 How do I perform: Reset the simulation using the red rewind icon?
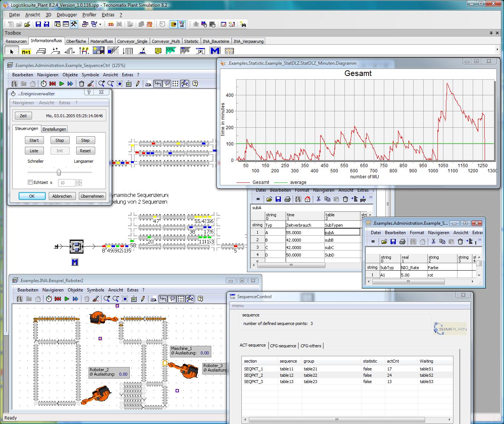click(x=53, y=84)
